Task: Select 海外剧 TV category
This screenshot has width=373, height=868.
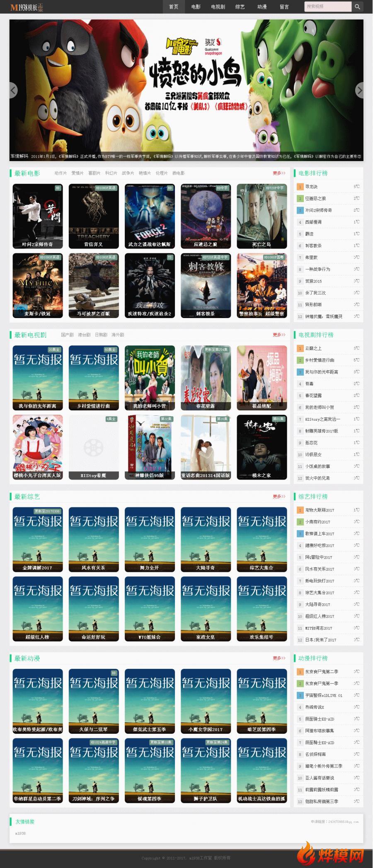Action: pyautogui.click(x=118, y=335)
